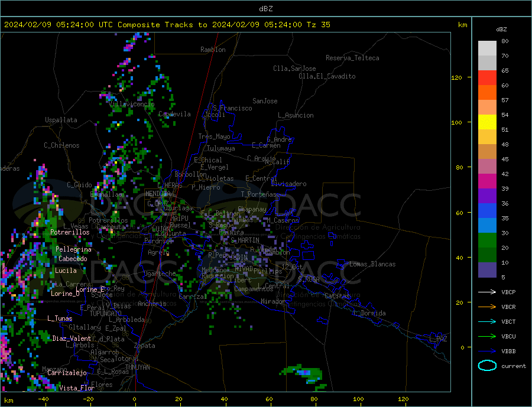The width and height of the screenshot is (532, 407).
Task: Click the 'Tz 35' threshold text in header
Action: click(x=319, y=25)
